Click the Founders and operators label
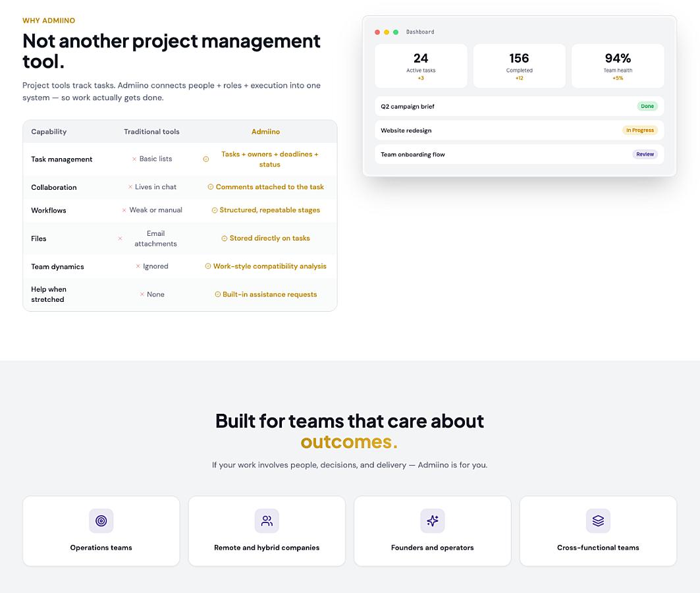The height and width of the screenshot is (593, 700). pyautogui.click(x=433, y=548)
